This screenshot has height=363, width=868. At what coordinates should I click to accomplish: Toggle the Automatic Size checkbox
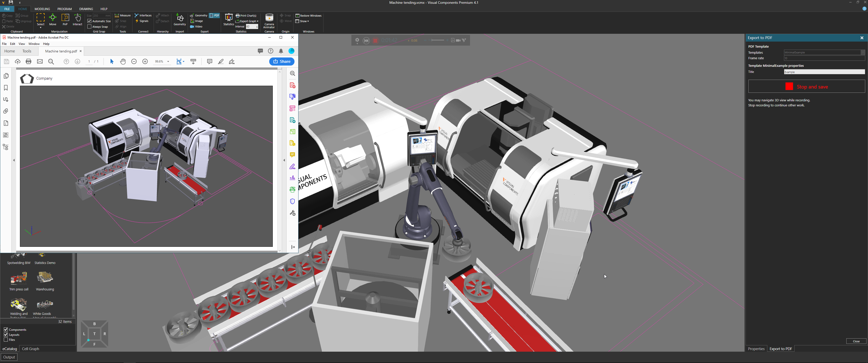pos(89,21)
